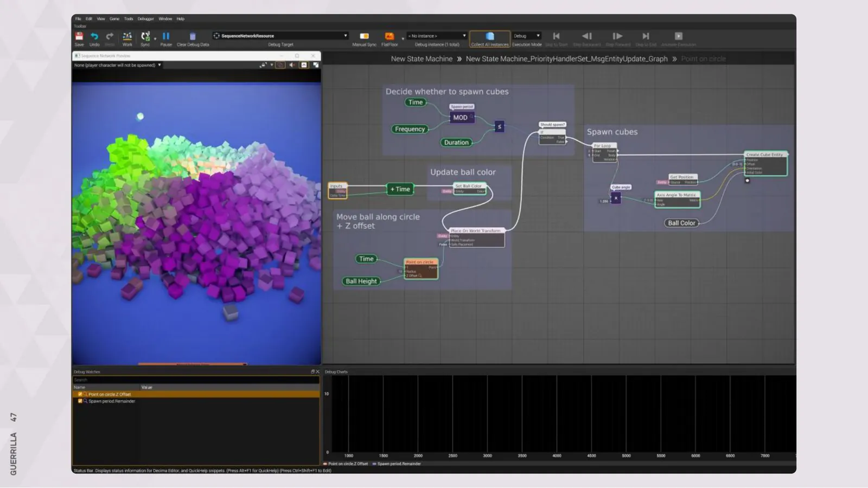Select the Frequency input node

point(410,129)
